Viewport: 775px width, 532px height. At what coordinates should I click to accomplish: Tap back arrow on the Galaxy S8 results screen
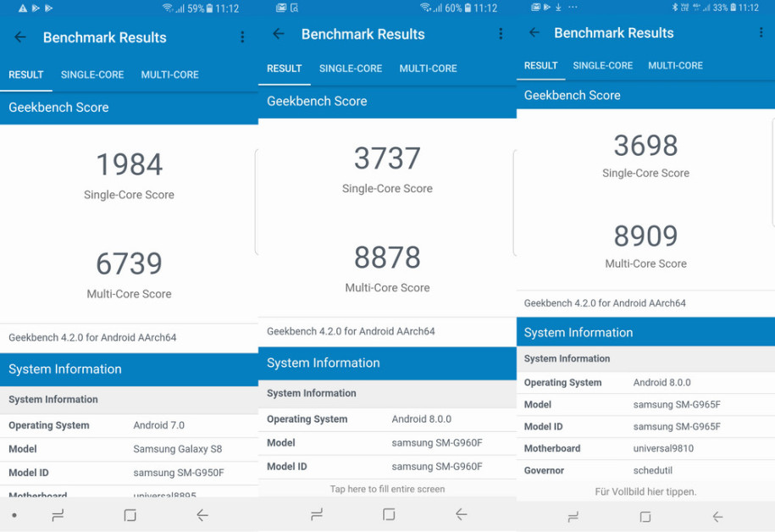tap(20, 37)
